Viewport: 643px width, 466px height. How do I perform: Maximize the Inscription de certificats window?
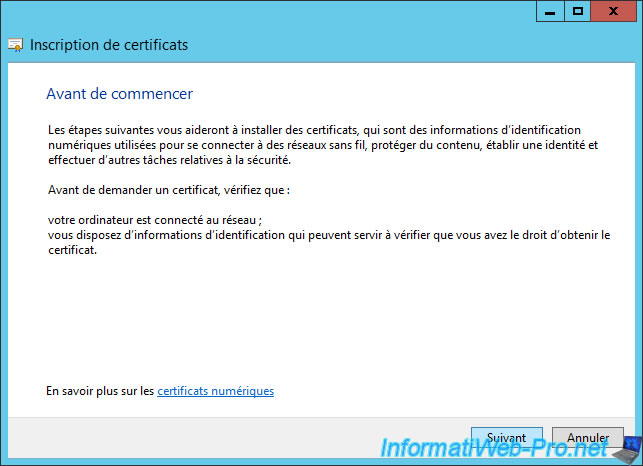click(577, 11)
